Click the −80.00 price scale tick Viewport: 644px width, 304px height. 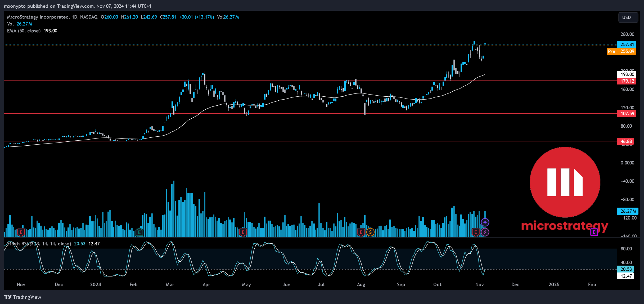coord(627,200)
